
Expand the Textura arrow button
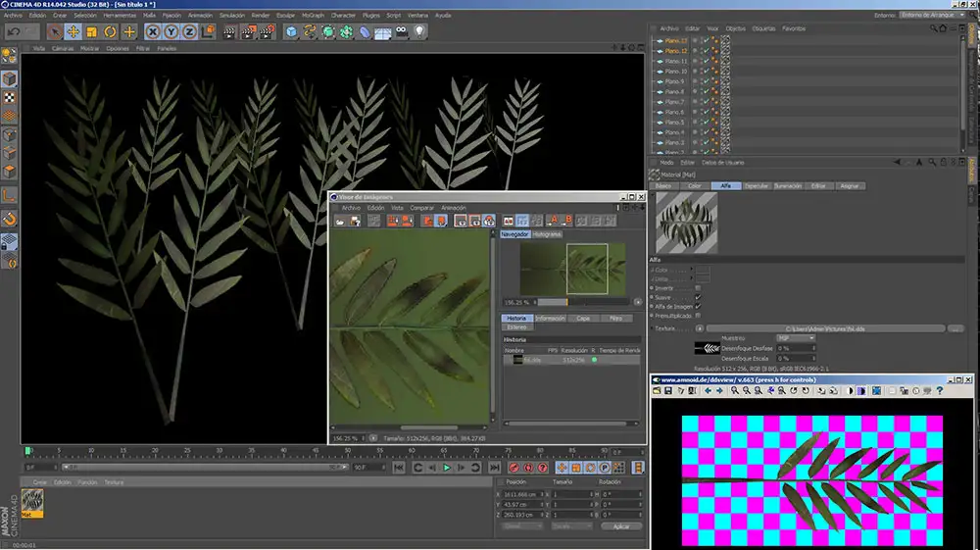click(x=700, y=328)
